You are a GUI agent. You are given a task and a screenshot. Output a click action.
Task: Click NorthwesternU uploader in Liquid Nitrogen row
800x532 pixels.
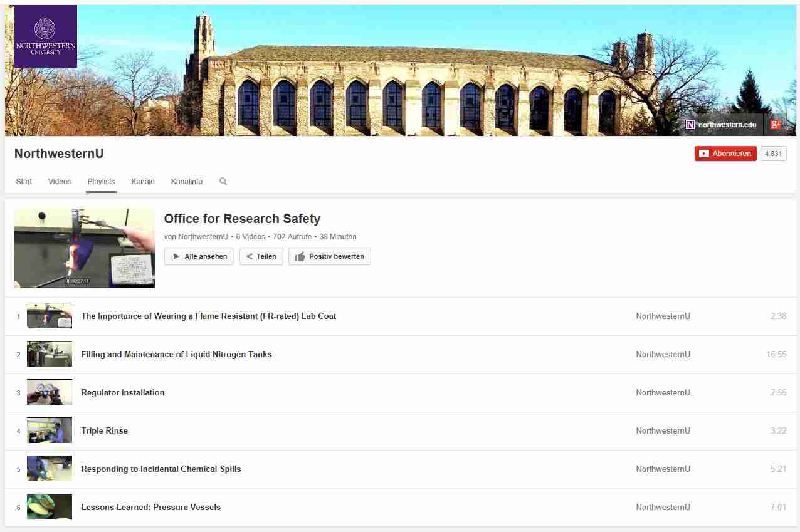663,355
